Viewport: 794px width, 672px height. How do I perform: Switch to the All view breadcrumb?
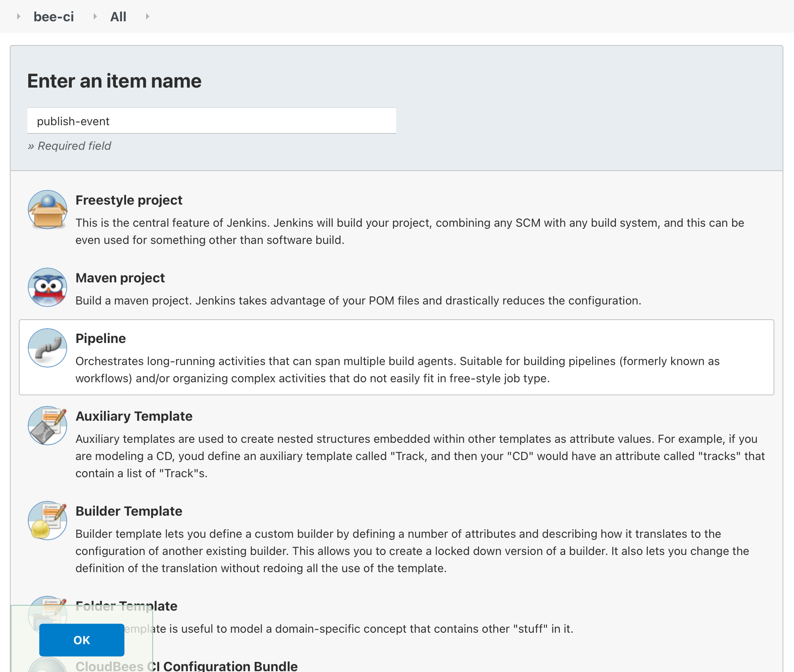118,16
